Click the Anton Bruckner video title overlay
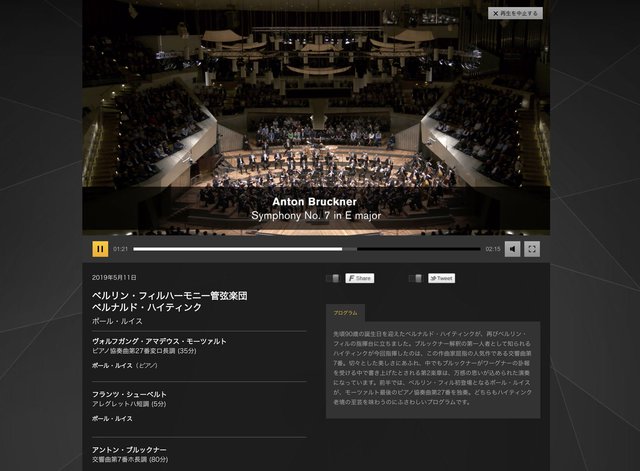Screen dimensions: 640x471 point(314,202)
